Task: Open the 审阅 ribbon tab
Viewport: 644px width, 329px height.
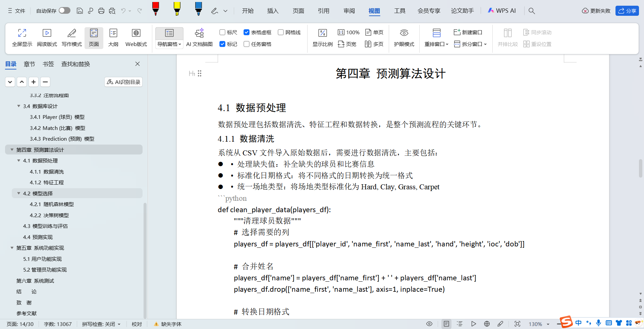Action: pos(349,11)
